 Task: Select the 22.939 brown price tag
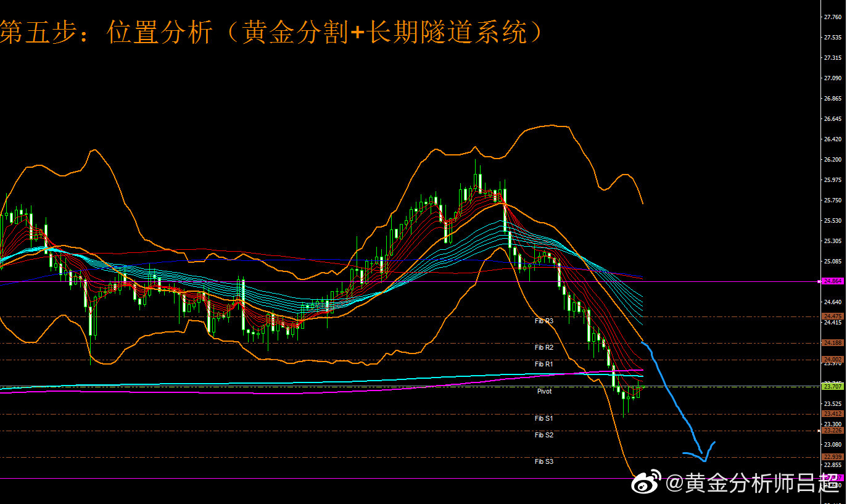(x=833, y=457)
